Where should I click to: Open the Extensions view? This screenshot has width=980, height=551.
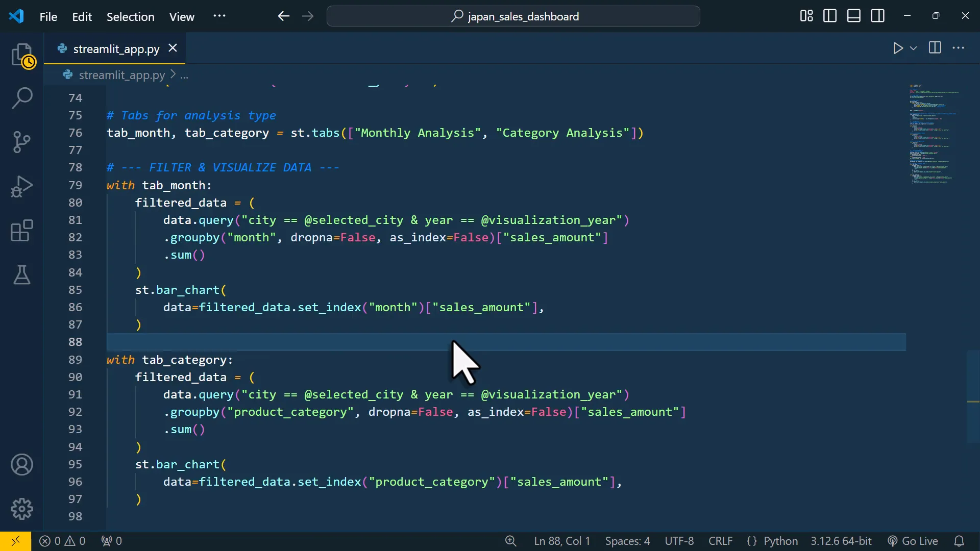(x=22, y=231)
